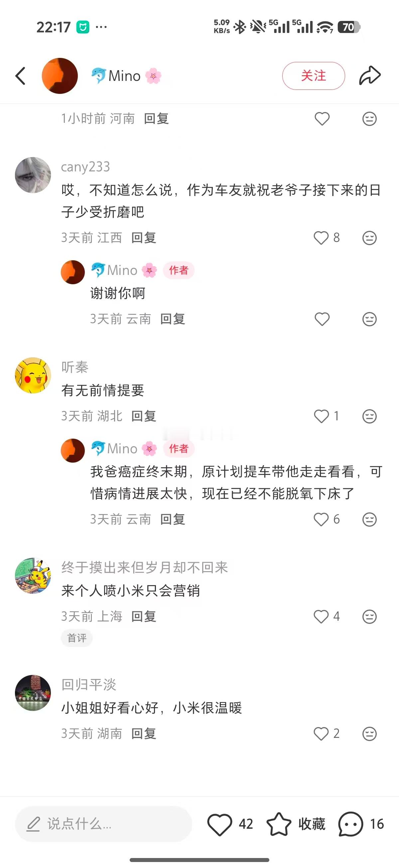Open Mino's profile avatar in header
Image resolution: width=399 pixels, height=868 pixels.
pyautogui.click(x=60, y=76)
